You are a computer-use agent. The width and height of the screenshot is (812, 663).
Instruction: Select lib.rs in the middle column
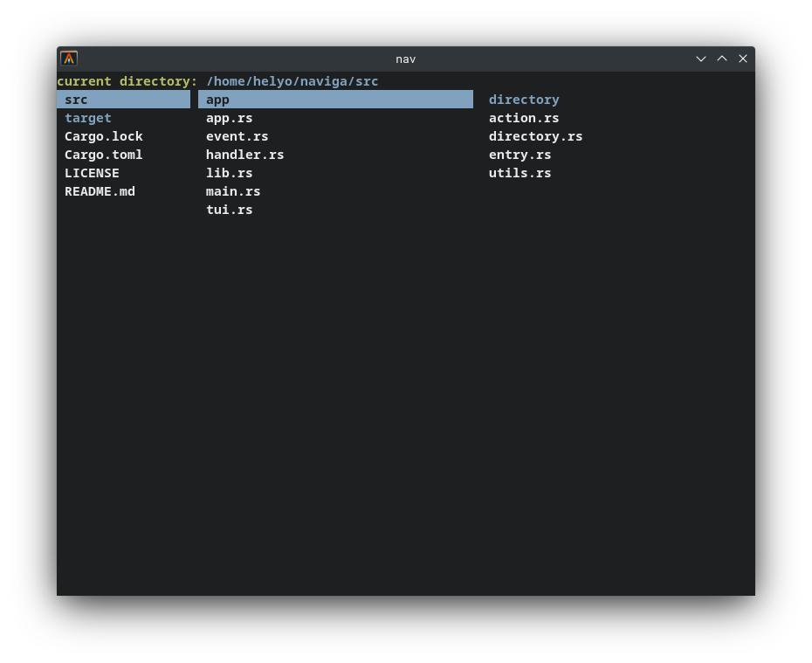[229, 173]
